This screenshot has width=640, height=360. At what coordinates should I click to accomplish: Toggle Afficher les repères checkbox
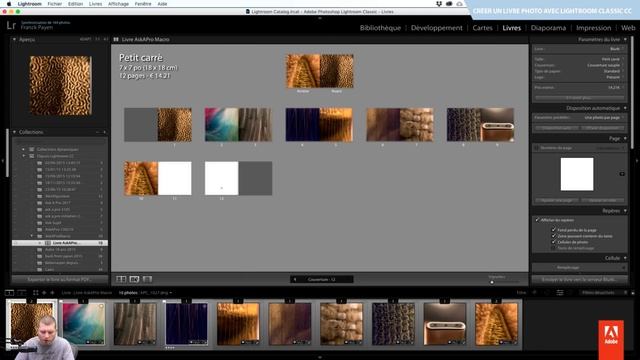538,220
